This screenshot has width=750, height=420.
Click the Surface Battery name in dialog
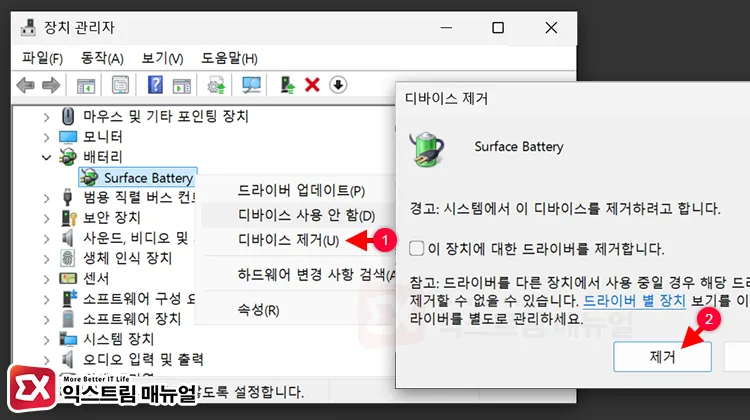(x=518, y=146)
